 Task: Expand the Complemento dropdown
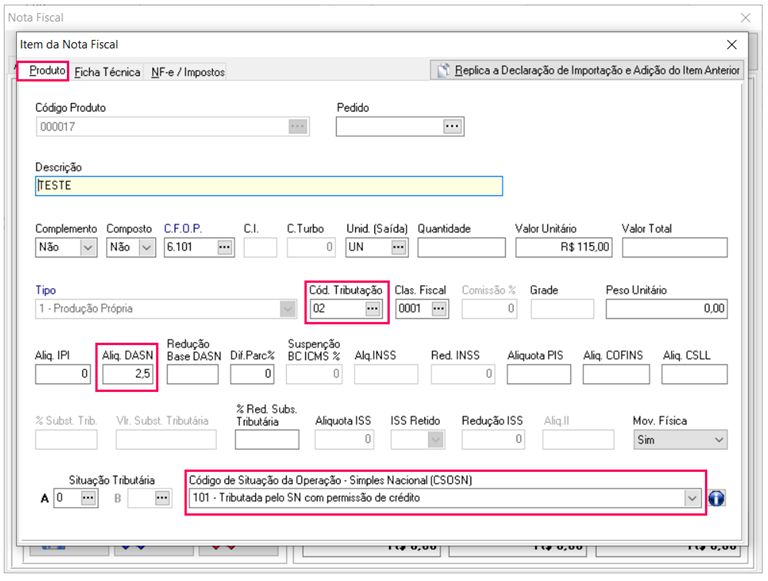click(87, 247)
